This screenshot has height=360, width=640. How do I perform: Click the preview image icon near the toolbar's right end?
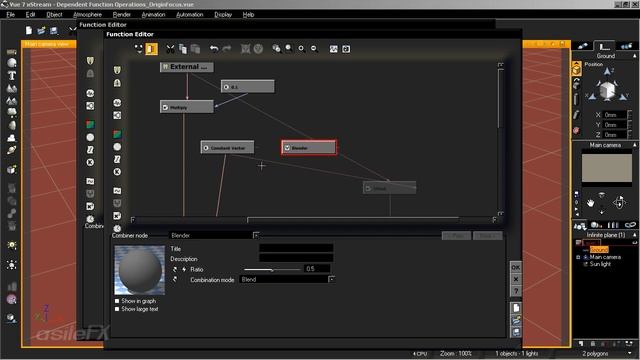tap(333, 49)
